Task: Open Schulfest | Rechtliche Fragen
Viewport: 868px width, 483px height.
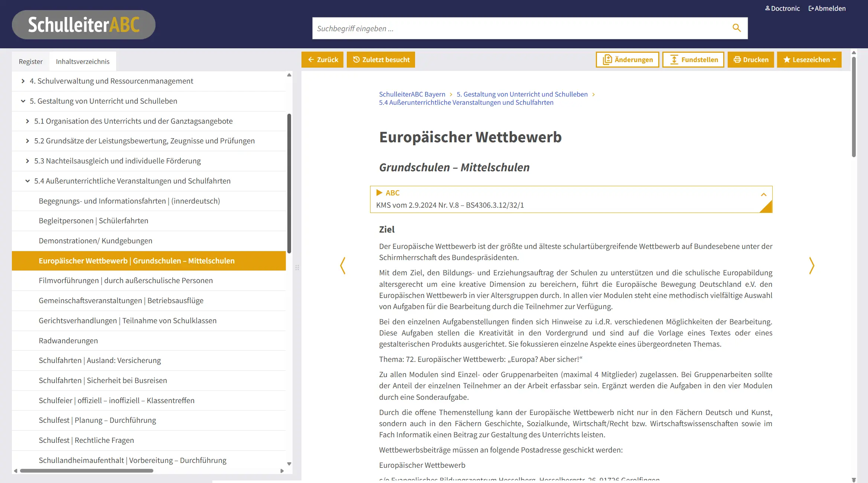Action: (149, 440)
